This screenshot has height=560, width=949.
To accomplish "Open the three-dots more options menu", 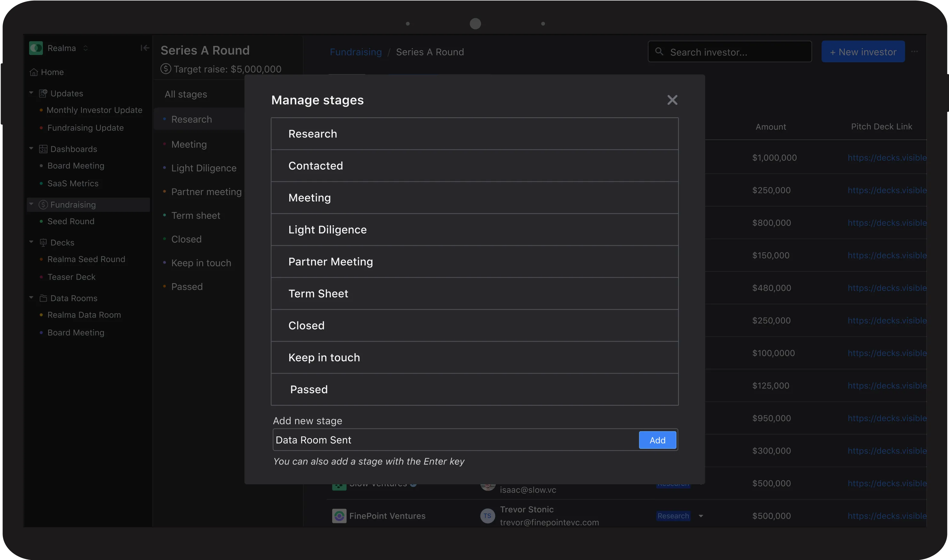I will 914,52.
